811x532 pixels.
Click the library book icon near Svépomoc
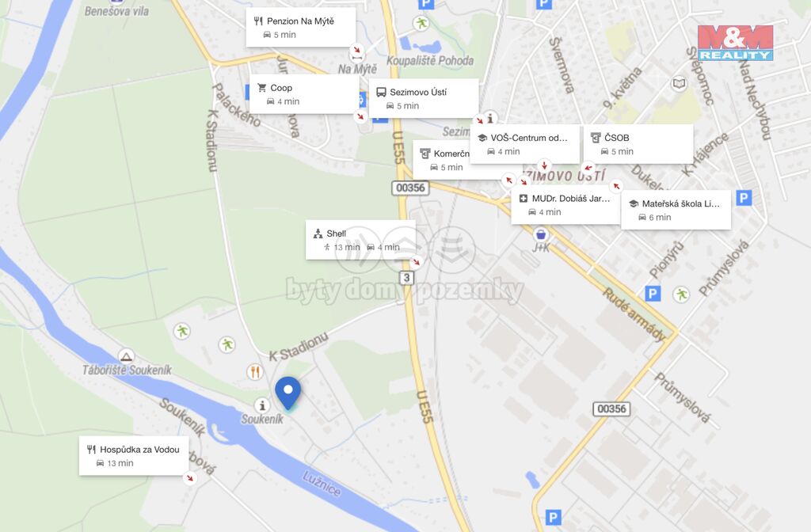[x=679, y=83]
